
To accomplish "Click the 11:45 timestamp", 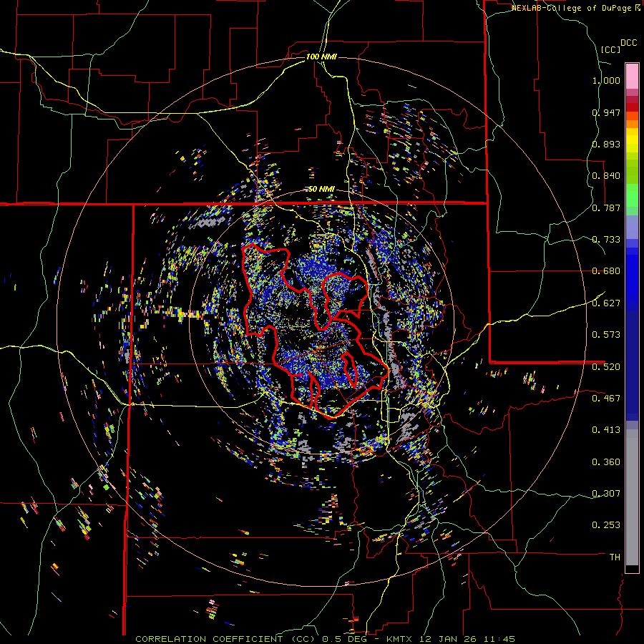I will coord(499,639).
